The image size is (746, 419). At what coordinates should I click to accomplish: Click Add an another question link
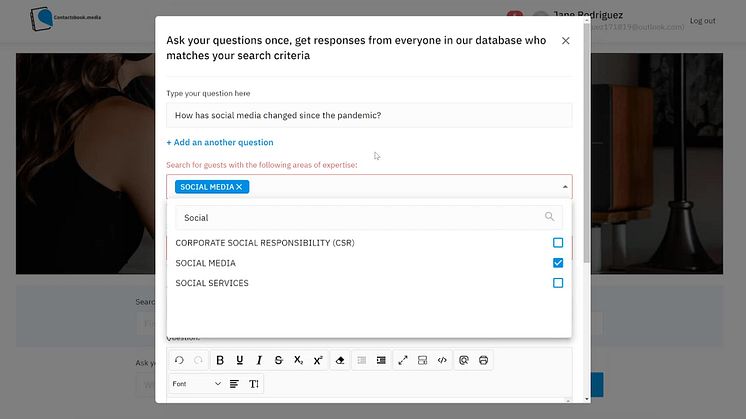tap(220, 143)
